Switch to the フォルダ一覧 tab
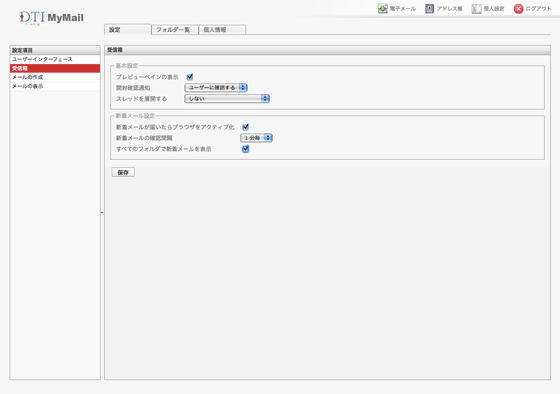Image resolution: width=560 pixels, height=394 pixels. (x=175, y=30)
